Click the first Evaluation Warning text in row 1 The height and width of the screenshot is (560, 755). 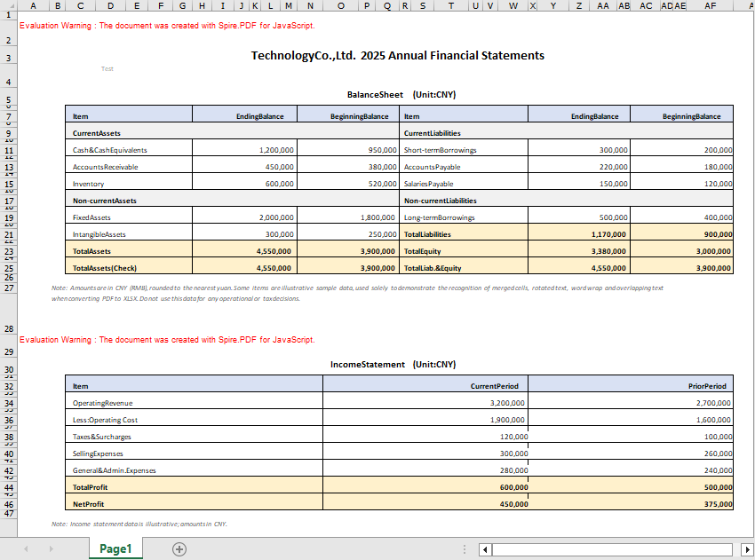click(x=167, y=26)
